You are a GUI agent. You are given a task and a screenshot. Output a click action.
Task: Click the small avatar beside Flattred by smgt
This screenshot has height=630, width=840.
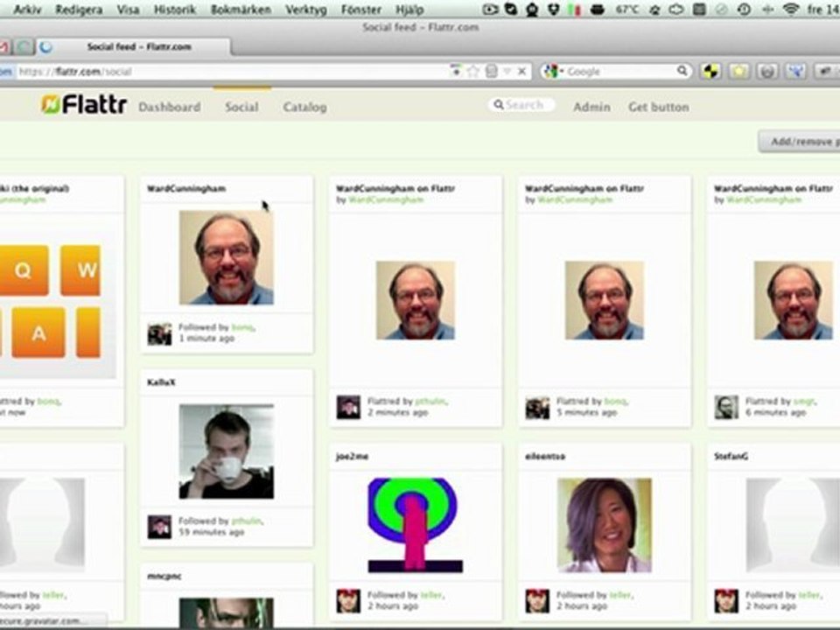click(726, 407)
